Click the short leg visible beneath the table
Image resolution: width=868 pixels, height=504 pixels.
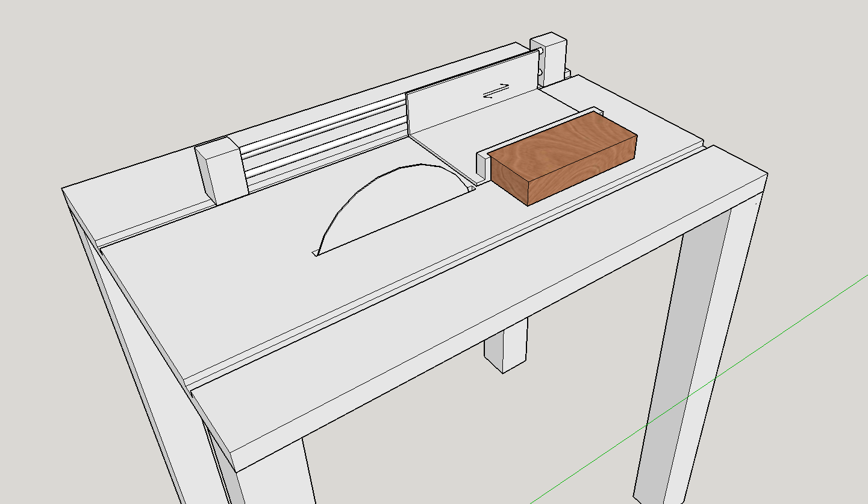pyautogui.click(x=506, y=344)
